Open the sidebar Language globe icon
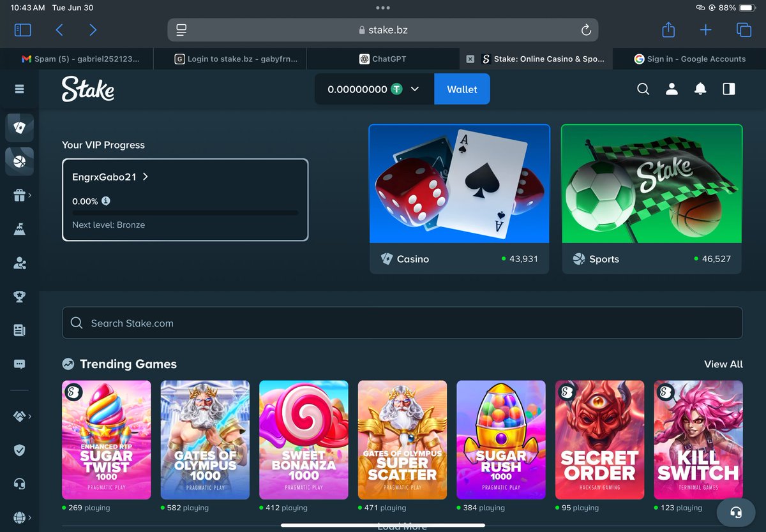 [x=19, y=517]
